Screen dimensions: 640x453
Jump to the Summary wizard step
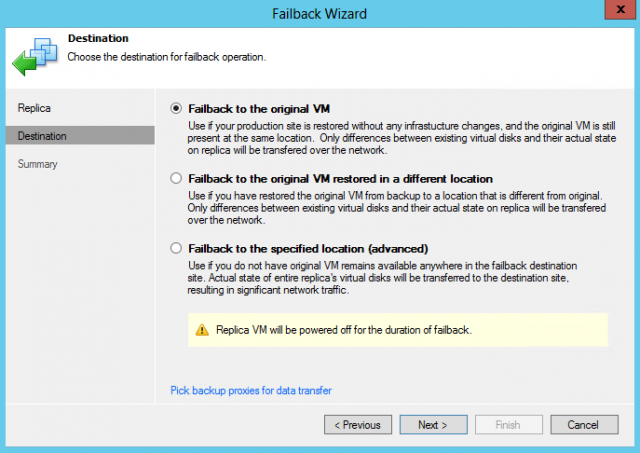38,164
